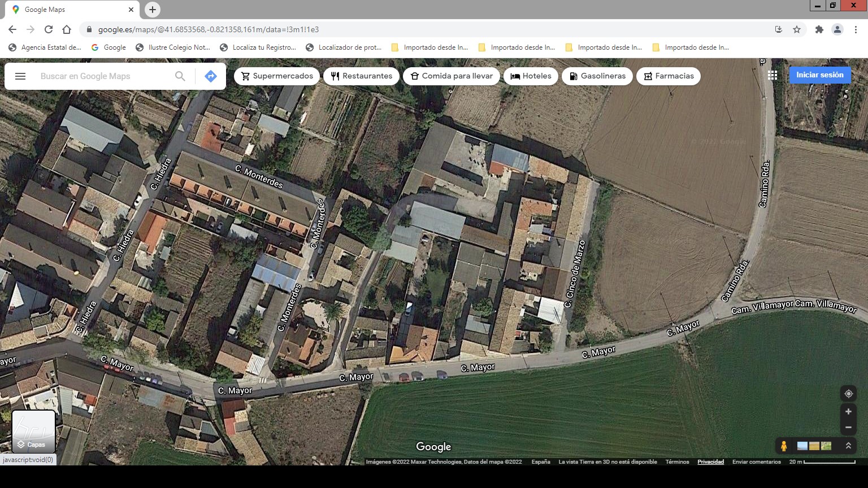Viewport: 868px width, 488px height.
Task: Open directions with the blue arrow icon
Action: click(211, 76)
